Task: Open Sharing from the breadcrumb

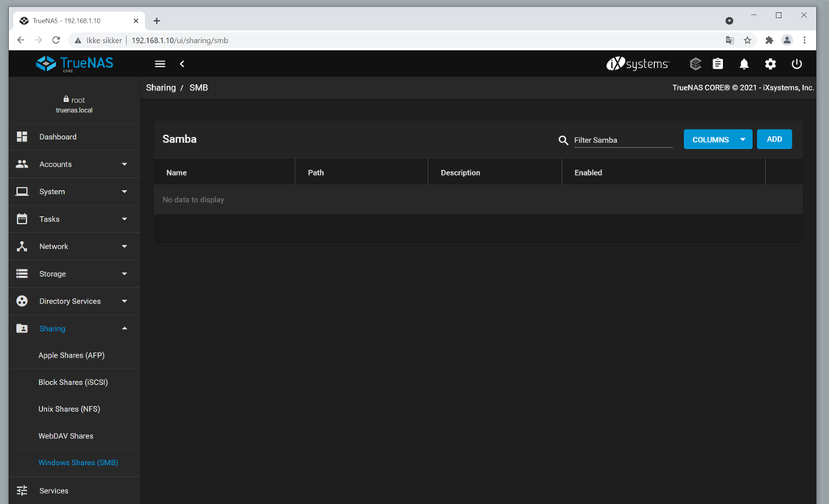Action: [160, 87]
